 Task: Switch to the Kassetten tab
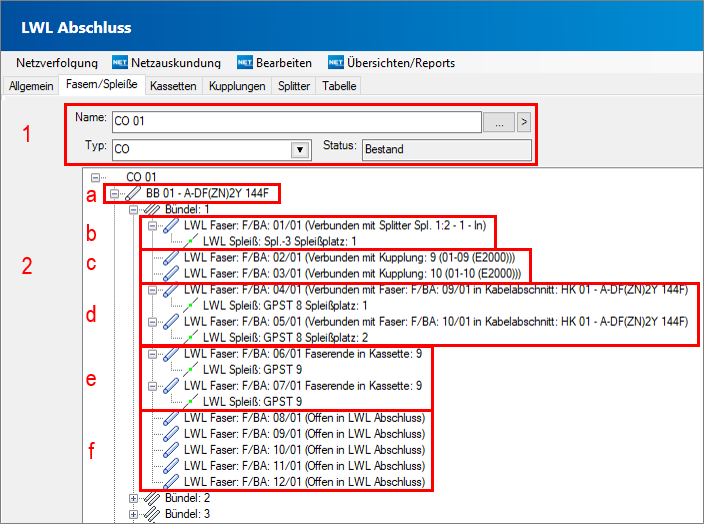173,86
